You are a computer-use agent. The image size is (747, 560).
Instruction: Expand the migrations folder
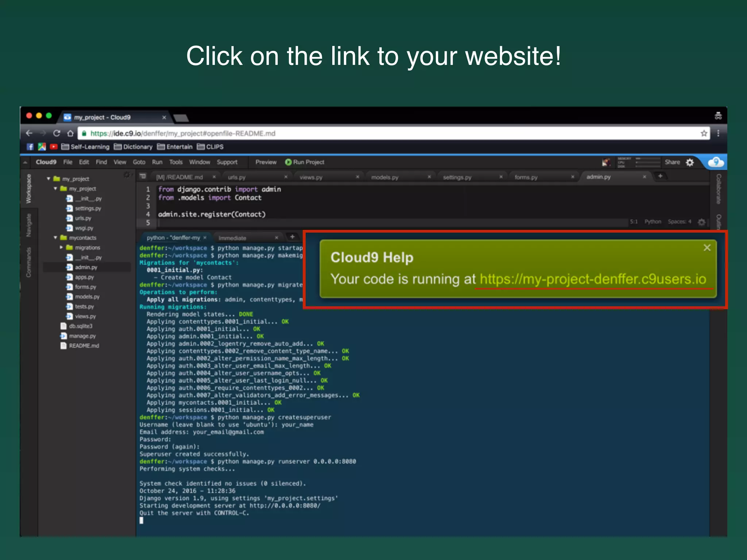(61, 248)
